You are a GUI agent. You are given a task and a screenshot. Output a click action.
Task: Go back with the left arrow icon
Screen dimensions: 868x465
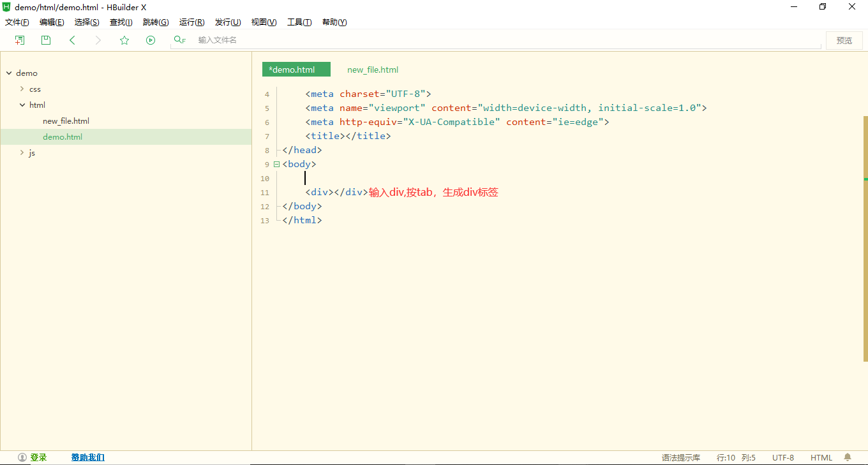tap(72, 40)
